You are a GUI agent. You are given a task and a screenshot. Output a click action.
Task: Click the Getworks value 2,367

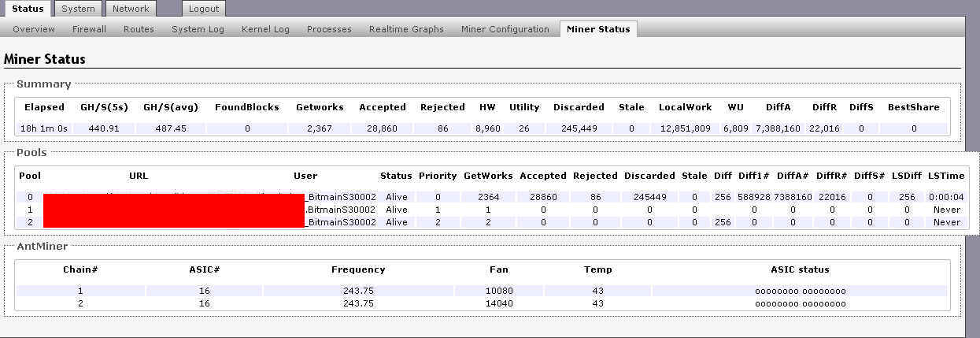pos(320,128)
